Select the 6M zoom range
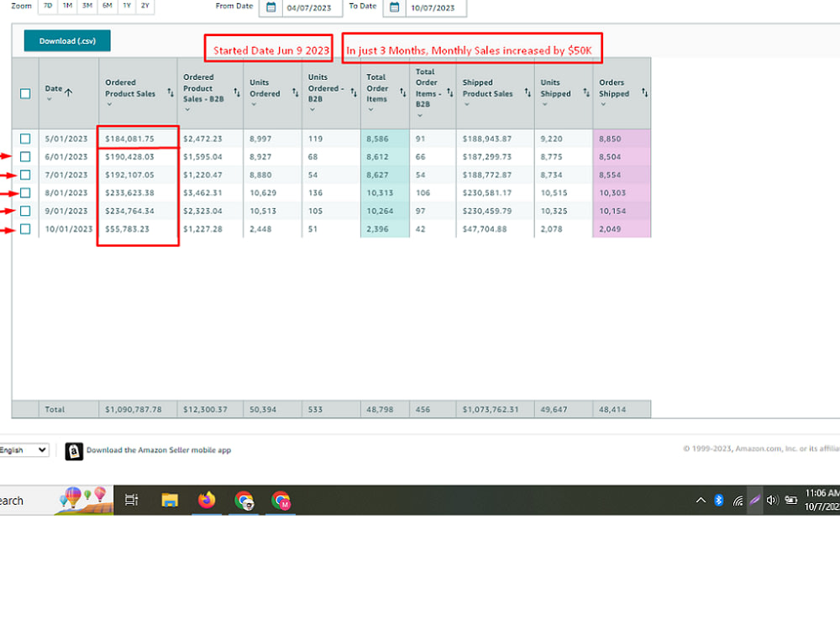Screen dimensions: 840x630 [x=108, y=6]
